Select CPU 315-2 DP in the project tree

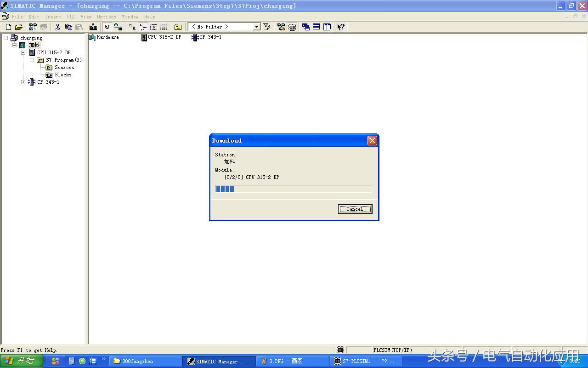[54, 52]
